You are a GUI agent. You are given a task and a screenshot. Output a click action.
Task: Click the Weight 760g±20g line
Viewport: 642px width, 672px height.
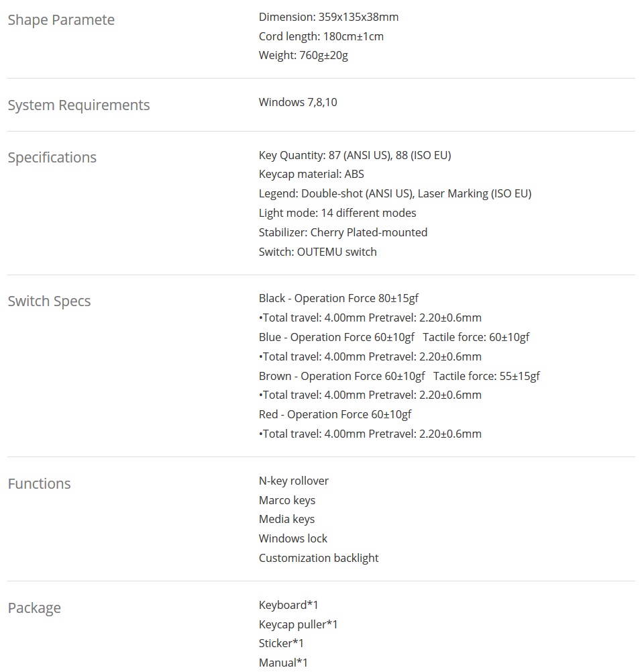point(303,56)
